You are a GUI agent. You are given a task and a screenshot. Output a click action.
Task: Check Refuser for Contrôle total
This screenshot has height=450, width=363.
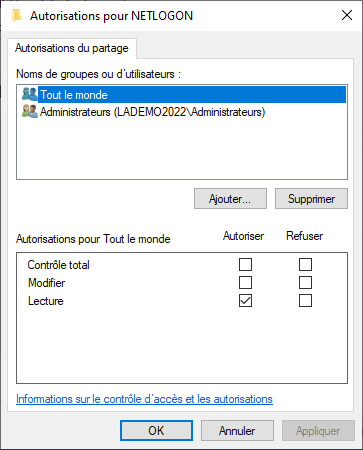(305, 265)
